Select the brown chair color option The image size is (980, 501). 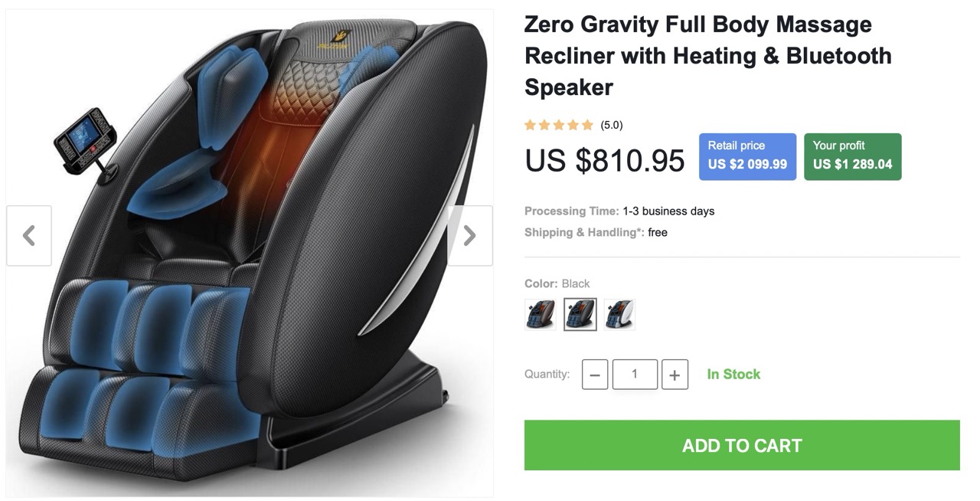pyautogui.click(x=541, y=314)
